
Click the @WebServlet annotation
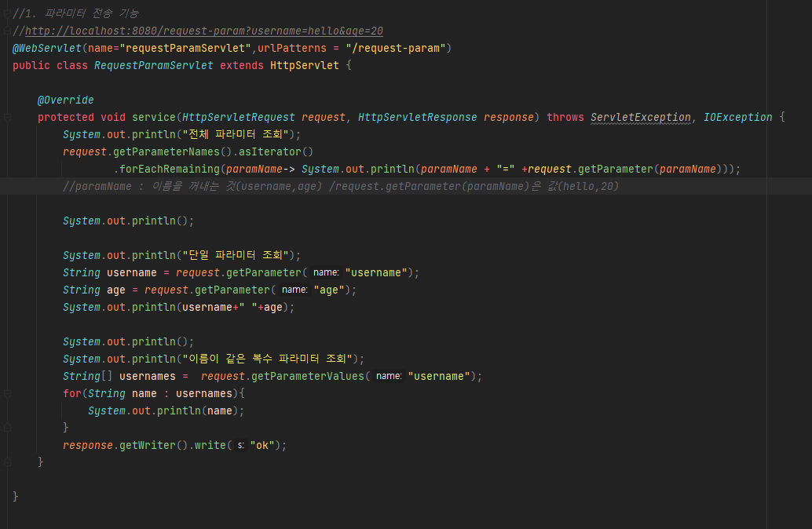click(x=47, y=49)
